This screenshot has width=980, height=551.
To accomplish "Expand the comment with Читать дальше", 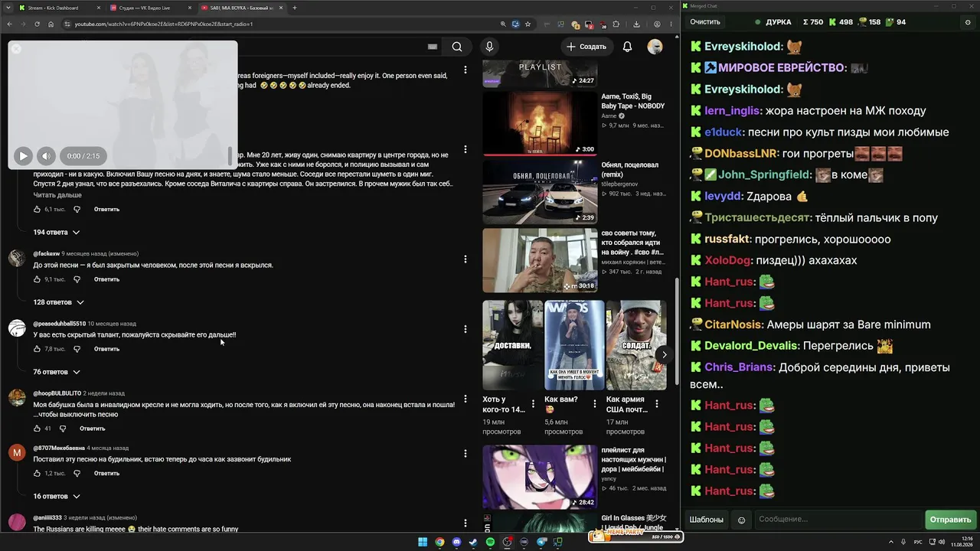I will (x=57, y=195).
